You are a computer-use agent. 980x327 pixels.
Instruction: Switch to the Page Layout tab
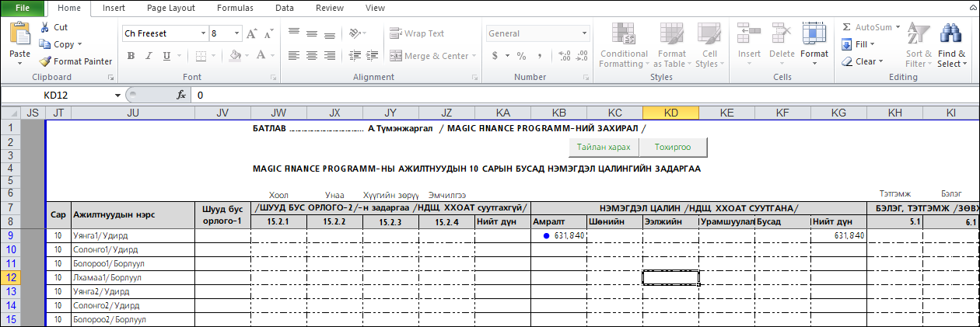coord(171,8)
